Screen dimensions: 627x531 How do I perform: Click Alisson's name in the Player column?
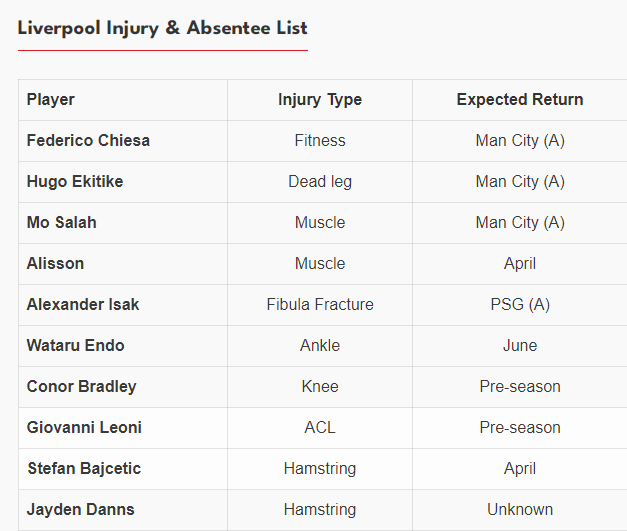(55, 264)
